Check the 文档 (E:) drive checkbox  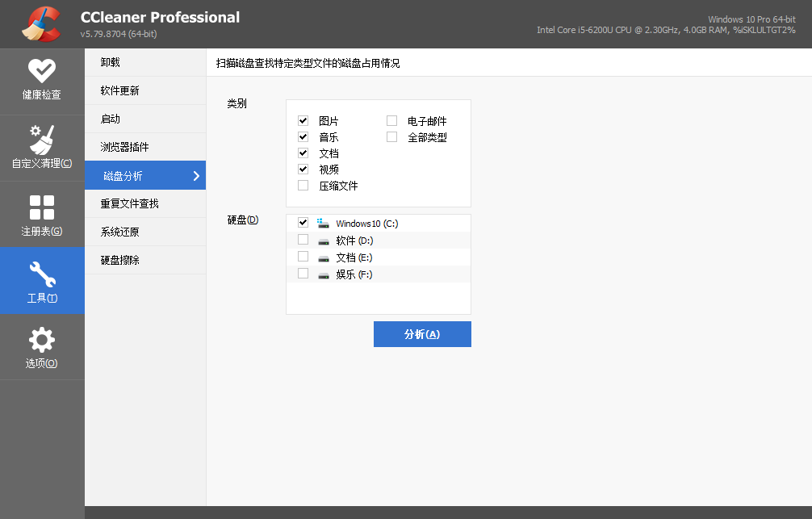pos(303,257)
